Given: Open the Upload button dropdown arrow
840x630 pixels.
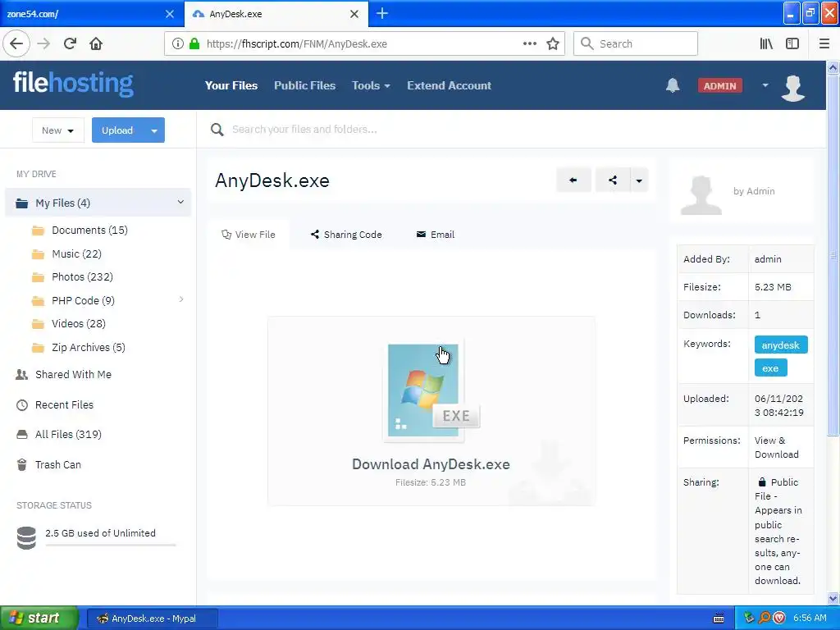Looking at the screenshot, I should click(x=154, y=130).
